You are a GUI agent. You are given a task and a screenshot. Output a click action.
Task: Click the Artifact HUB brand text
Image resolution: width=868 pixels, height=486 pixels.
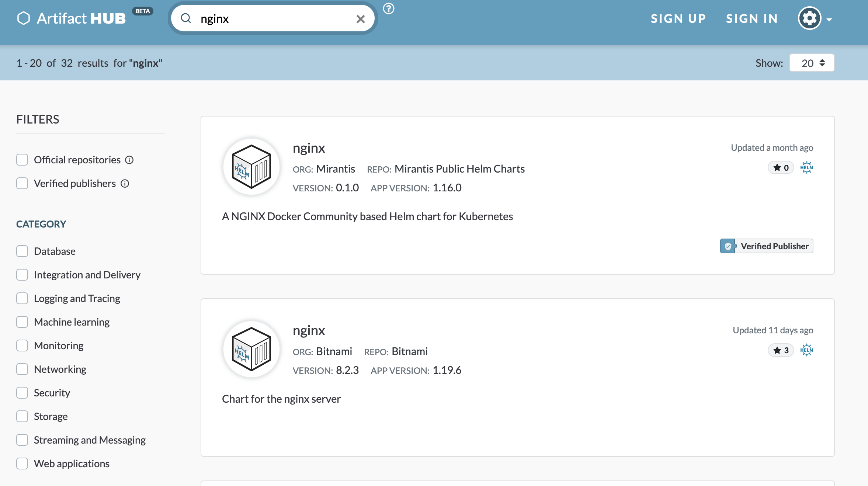pos(81,18)
